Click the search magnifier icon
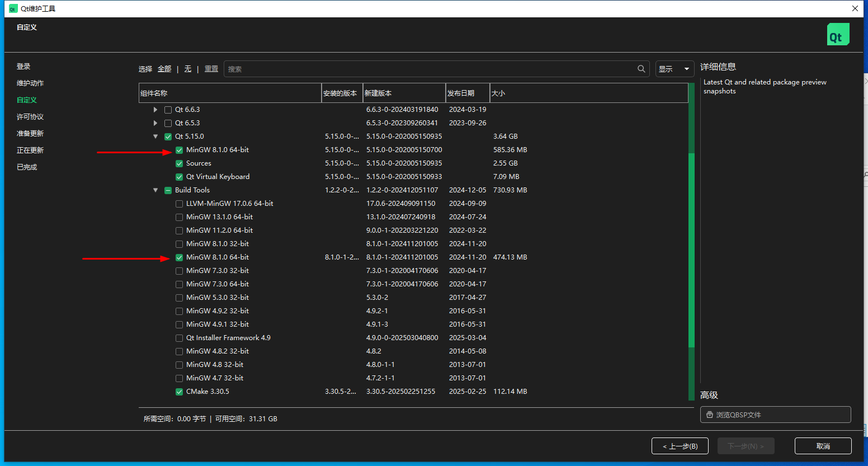Image resolution: width=868 pixels, height=466 pixels. point(641,69)
